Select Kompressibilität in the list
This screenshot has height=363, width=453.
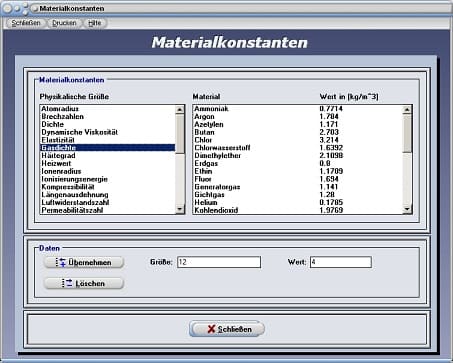click(x=108, y=187)
